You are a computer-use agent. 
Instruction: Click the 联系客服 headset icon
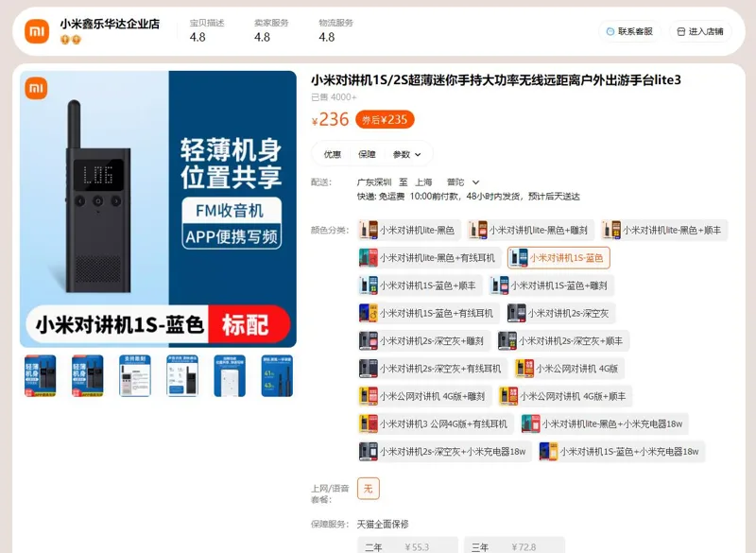coord(610,31)
